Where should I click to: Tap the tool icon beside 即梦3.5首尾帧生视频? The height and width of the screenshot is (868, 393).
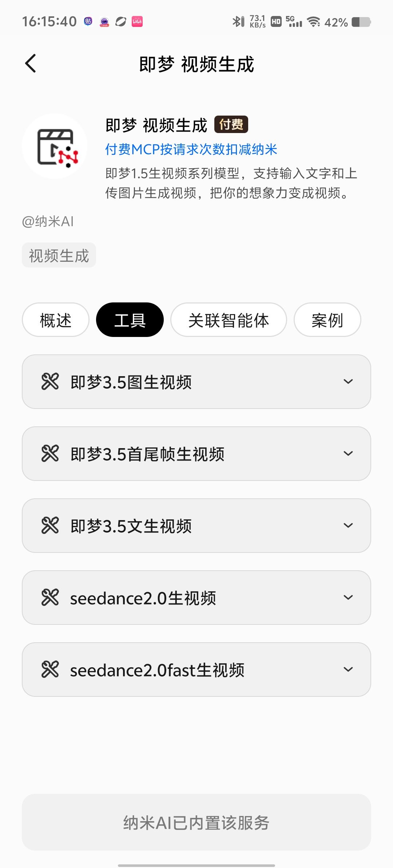click(50, 453)
